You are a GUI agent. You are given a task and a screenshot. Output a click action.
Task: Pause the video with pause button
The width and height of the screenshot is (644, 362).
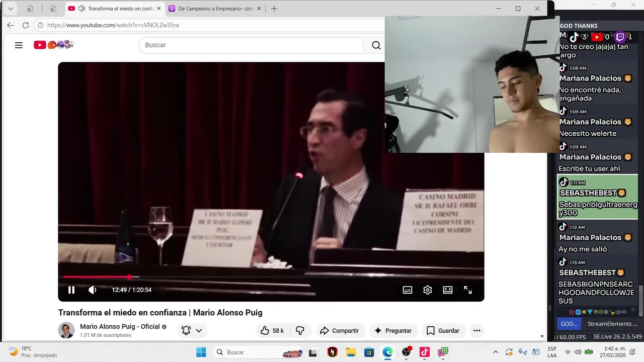(x=71, y=290)
